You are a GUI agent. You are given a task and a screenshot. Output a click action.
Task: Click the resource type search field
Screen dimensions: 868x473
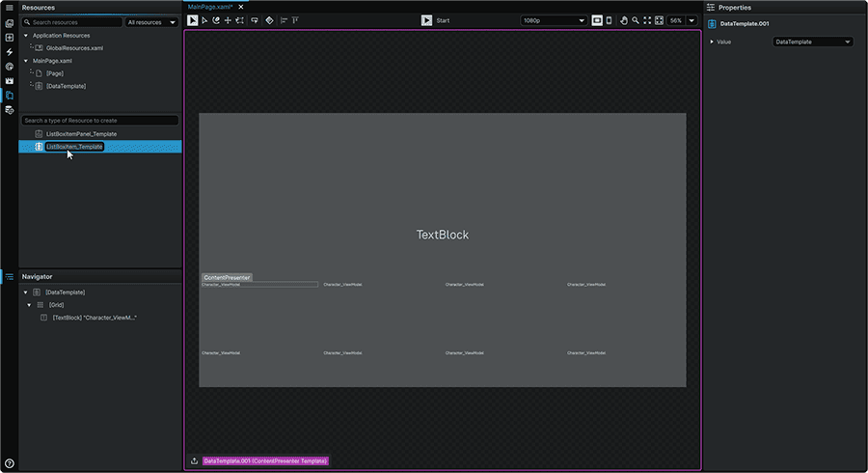pos(99,121)
